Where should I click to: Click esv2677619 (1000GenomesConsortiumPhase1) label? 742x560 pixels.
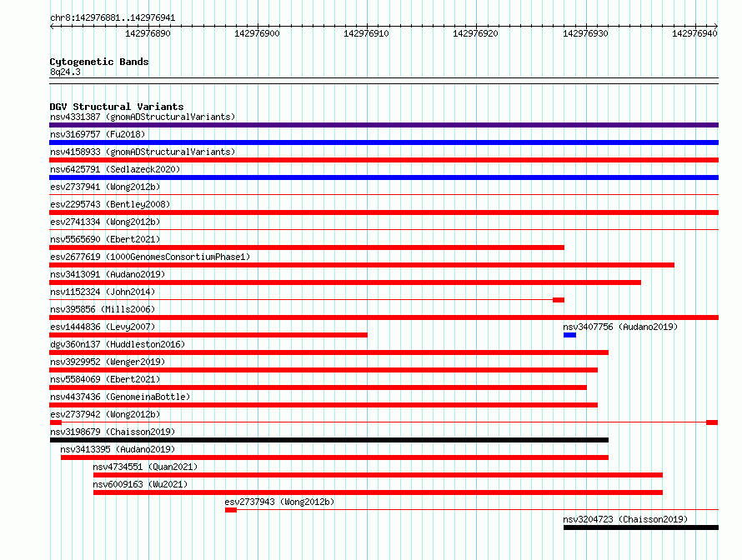(150, 257)
